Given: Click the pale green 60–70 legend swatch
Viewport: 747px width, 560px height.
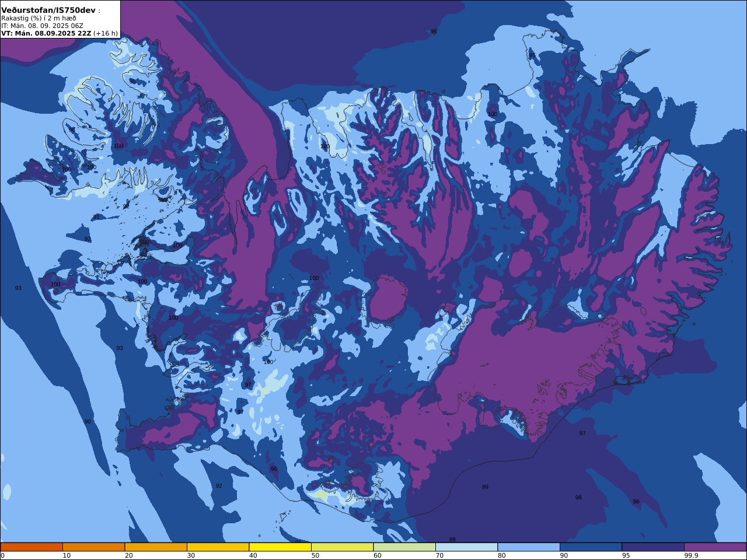Looking at the screenshot, I should pos(404,547).
